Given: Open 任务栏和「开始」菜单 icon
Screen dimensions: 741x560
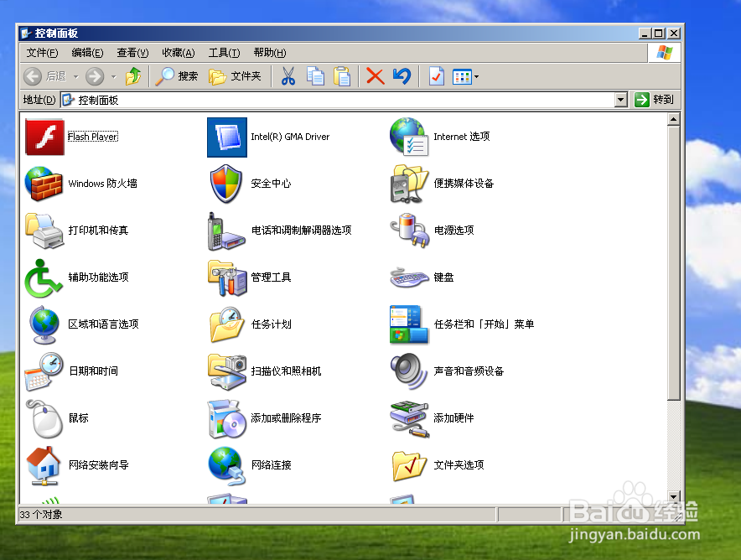Looking at the screenshot, I should (x=409, y=324).
